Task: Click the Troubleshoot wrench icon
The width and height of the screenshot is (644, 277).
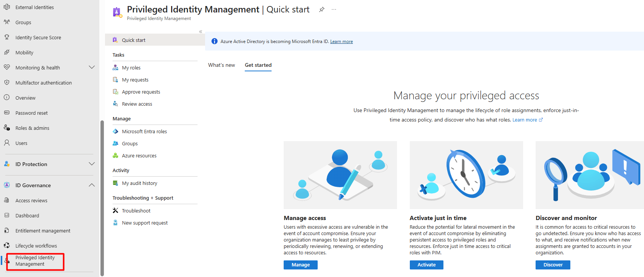Action: point(116,211)
